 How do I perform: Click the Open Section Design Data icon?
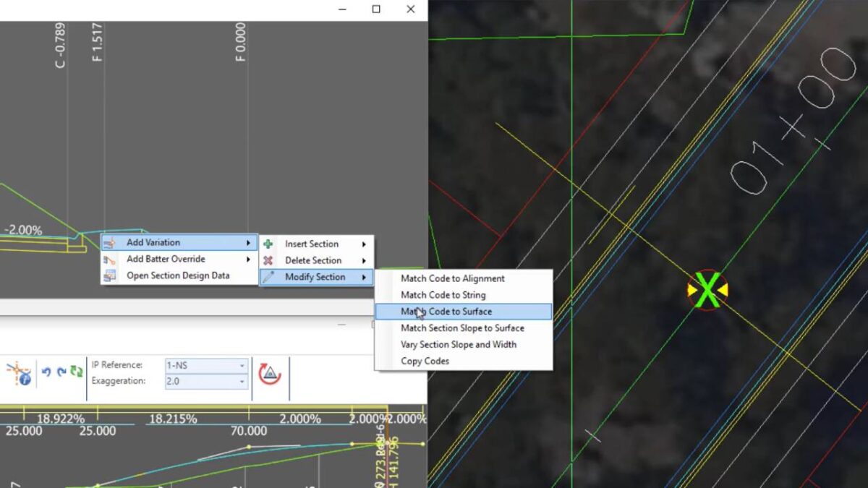pyautogui.click(x=109, y=275)
